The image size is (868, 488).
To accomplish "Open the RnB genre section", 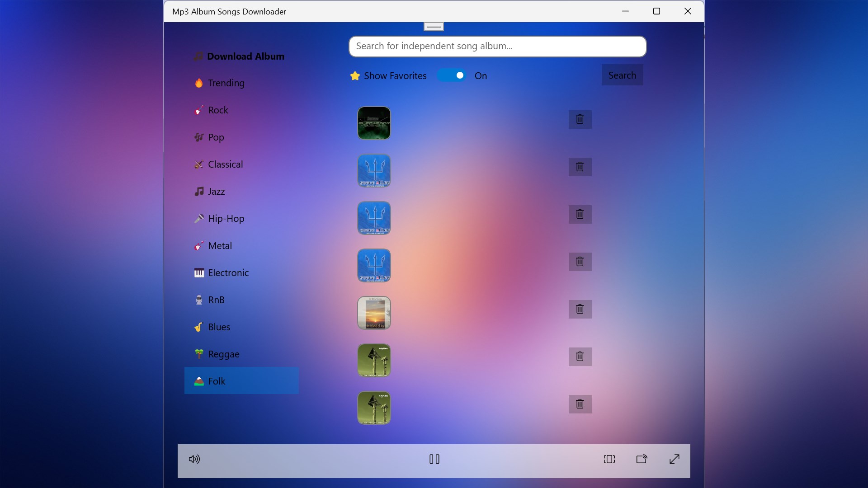I will (x=216, y=300).
